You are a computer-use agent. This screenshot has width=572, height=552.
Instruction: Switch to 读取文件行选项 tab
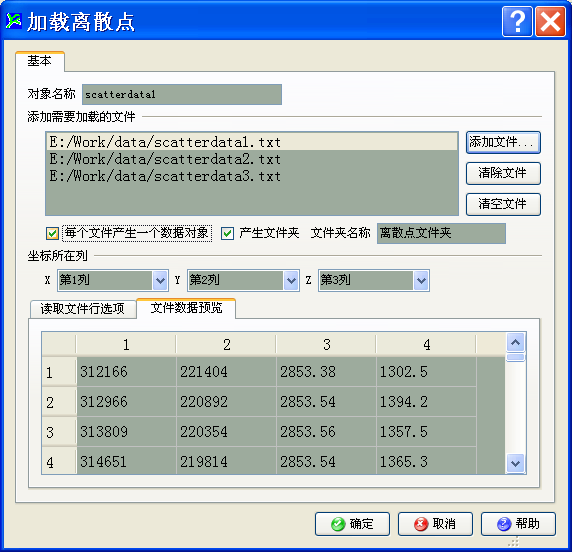coord(83,309)
